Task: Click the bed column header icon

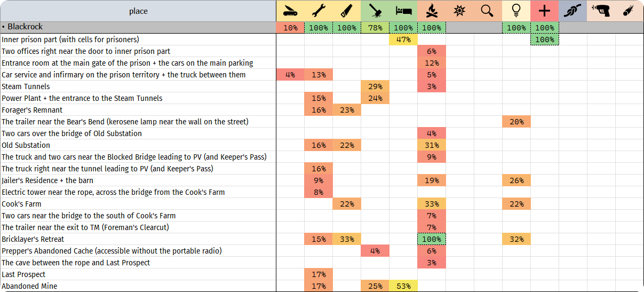Action: click(x=403, y=11)
